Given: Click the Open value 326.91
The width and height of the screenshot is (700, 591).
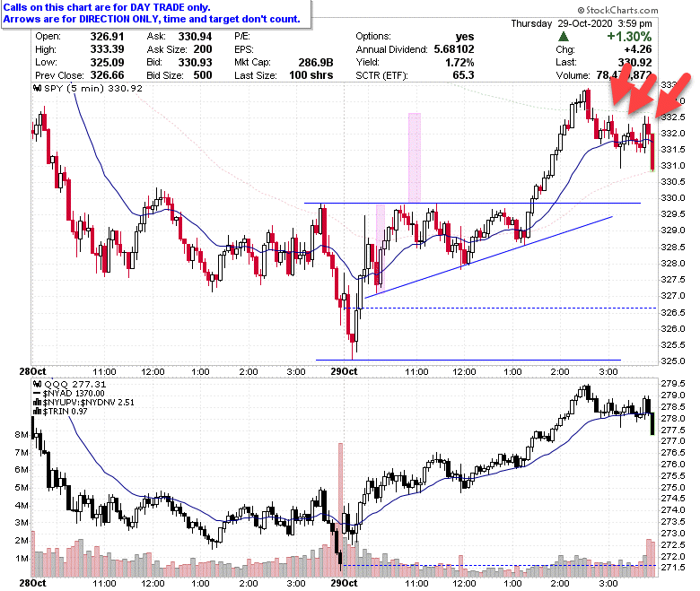Looking at the screenshot, I should [107, 37].
